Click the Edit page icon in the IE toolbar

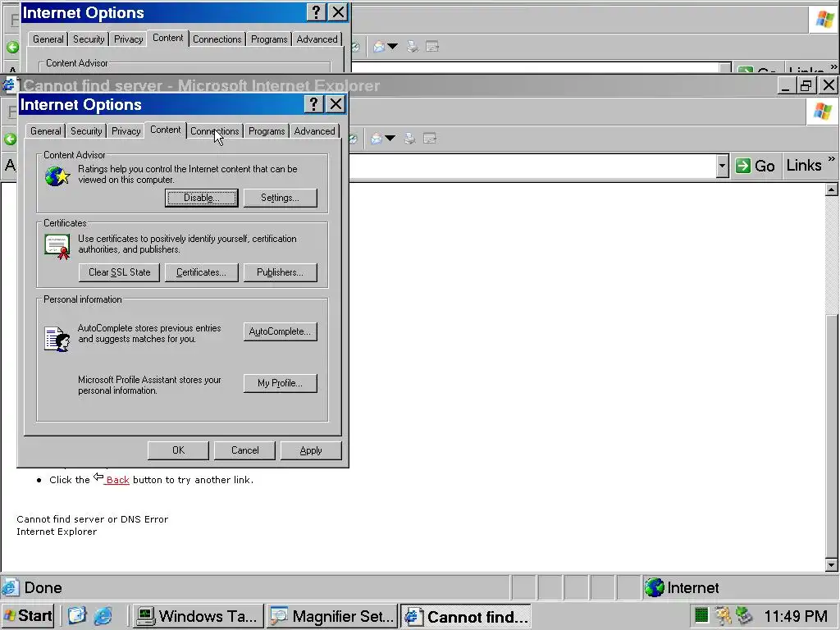pyautogui.click(x=430, y=139)
